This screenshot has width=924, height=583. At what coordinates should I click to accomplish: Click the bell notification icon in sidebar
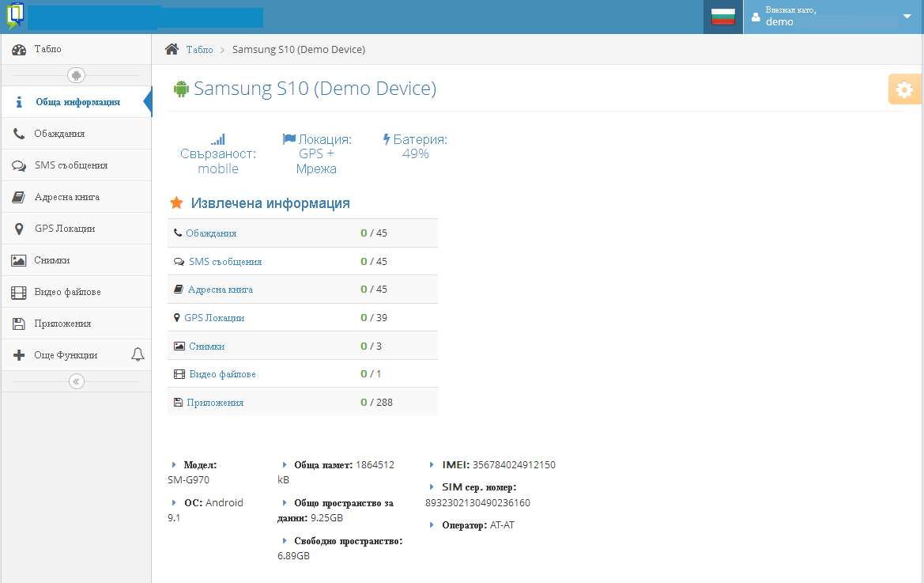click(x=138, y=354)
